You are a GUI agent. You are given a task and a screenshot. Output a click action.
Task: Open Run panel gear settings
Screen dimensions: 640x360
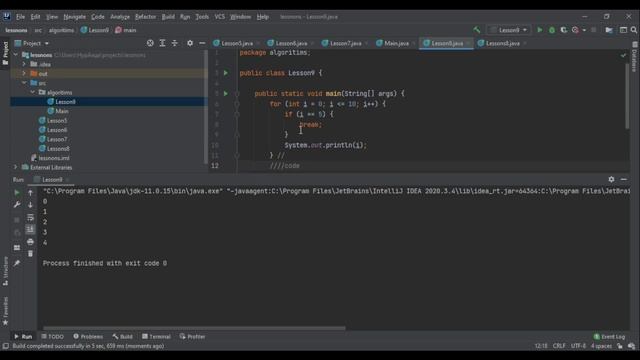click(x=611, y=179)
